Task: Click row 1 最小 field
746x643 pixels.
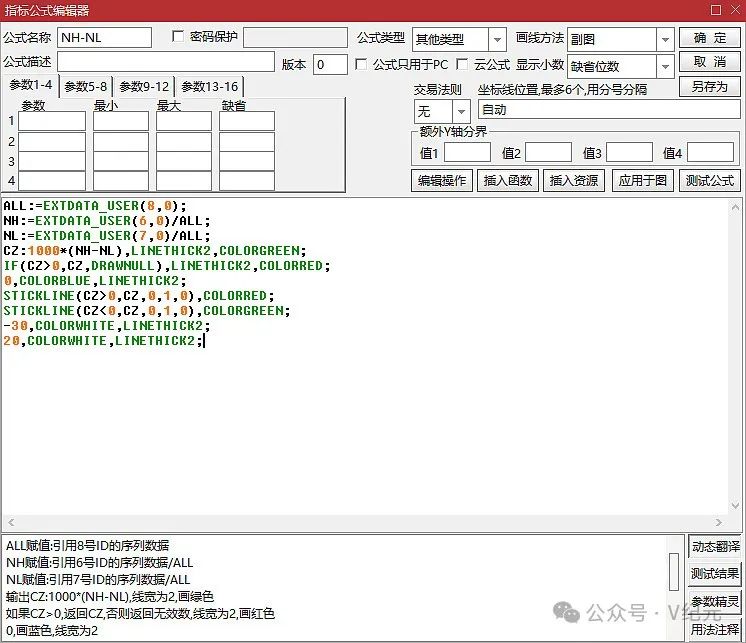Action: (x=121, y=121)
